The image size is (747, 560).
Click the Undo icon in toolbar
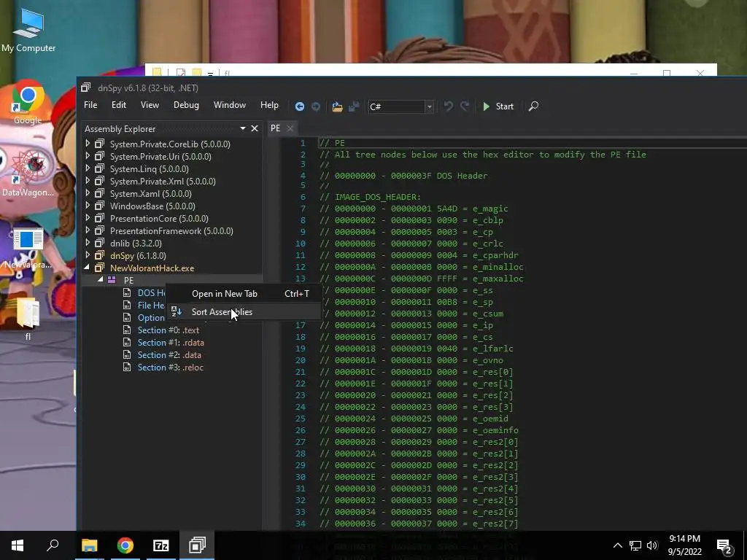click(x=449, y=106)
